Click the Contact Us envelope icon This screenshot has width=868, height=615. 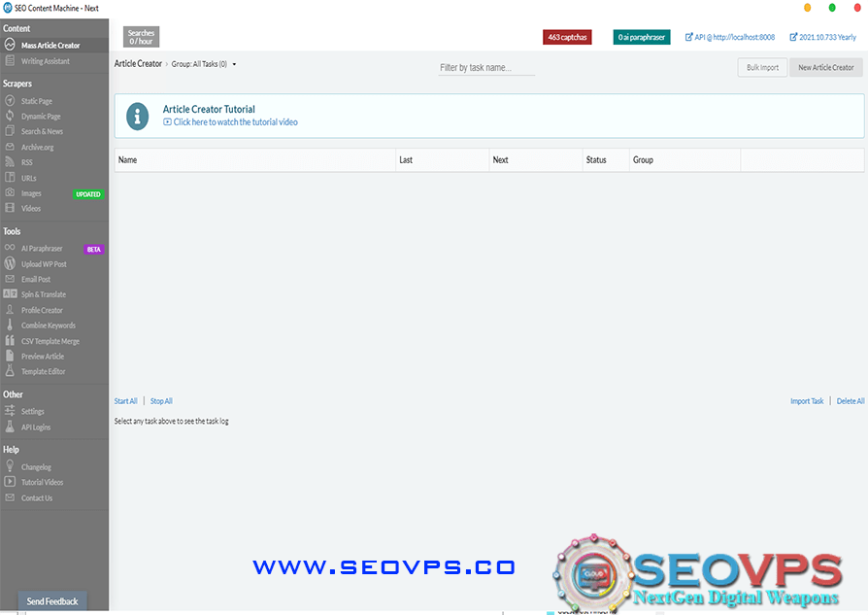[x=10, y=497]
